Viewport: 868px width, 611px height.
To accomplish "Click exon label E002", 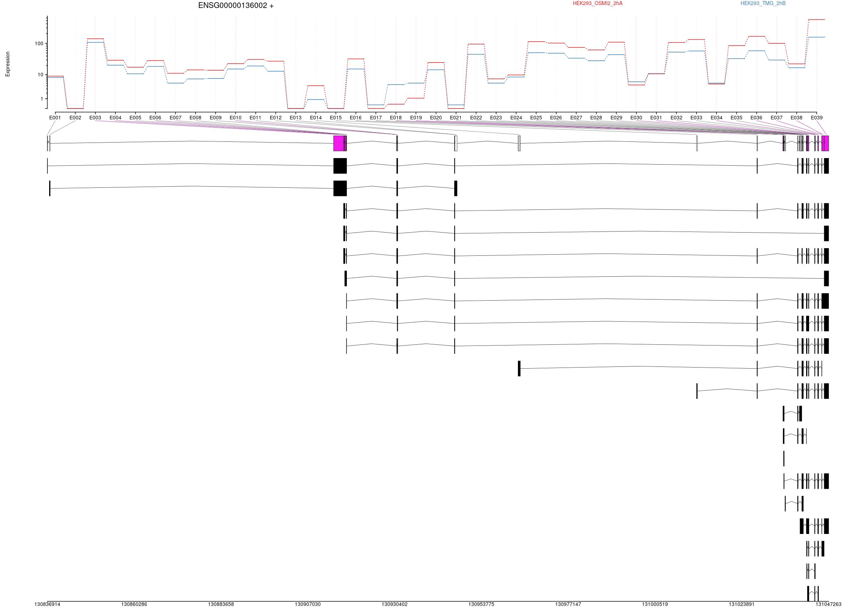I will coord(75,118).
